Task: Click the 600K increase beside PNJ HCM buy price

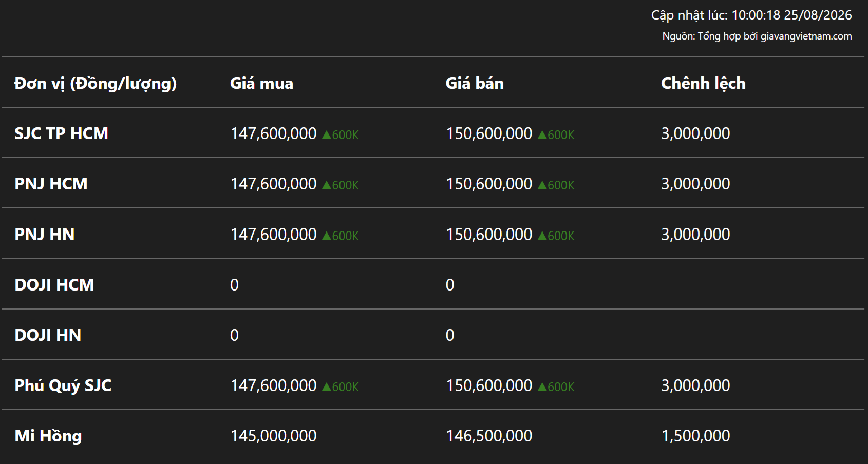Action: (341, 185)
